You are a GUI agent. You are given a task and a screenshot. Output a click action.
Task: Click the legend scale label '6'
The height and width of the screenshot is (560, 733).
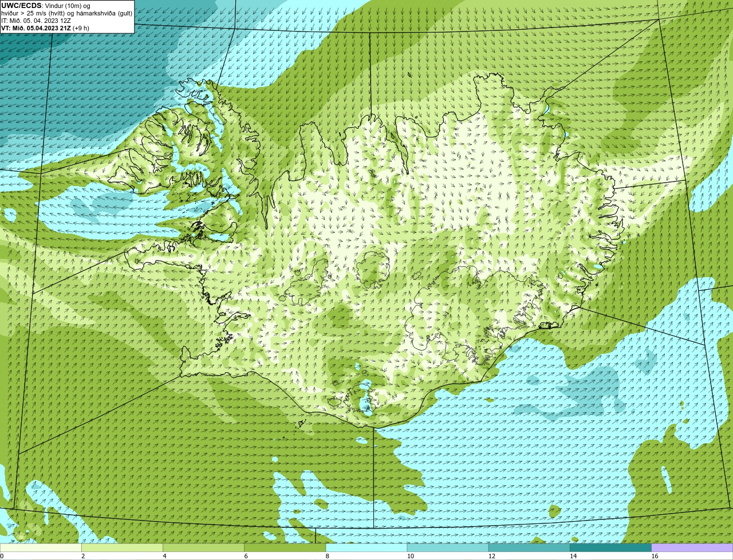[x=246, y=556]
